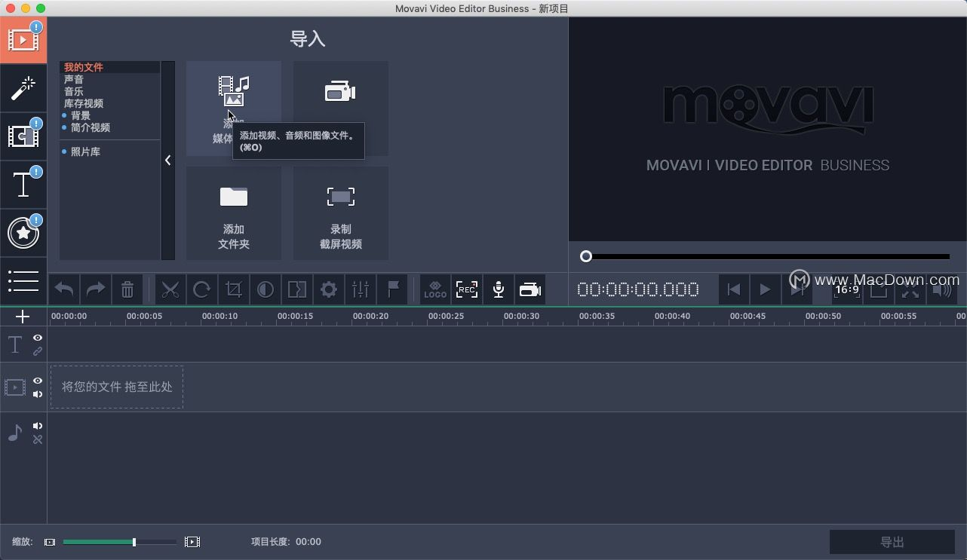The image size is (967, 560).
Task: Click the 项目长度 00:00 status text
Action: (x=286, y=541)
